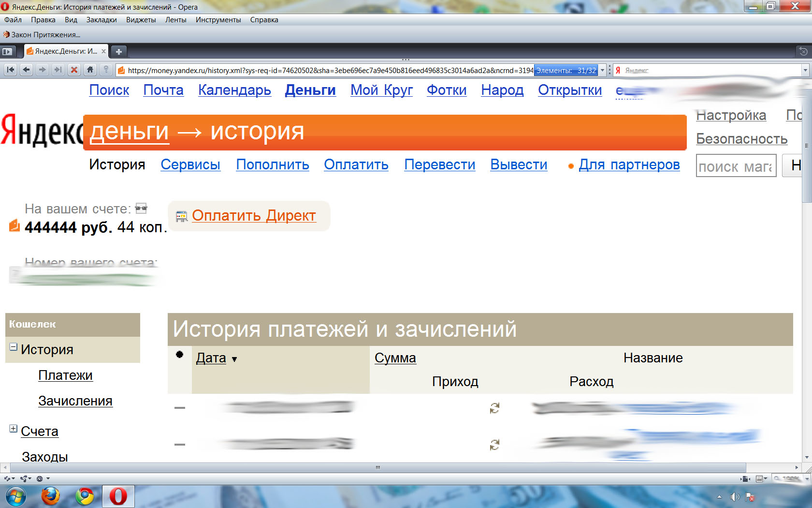Open the Зачисления sidebar link
The image size is (812, 508).
(x=75, y=401)
